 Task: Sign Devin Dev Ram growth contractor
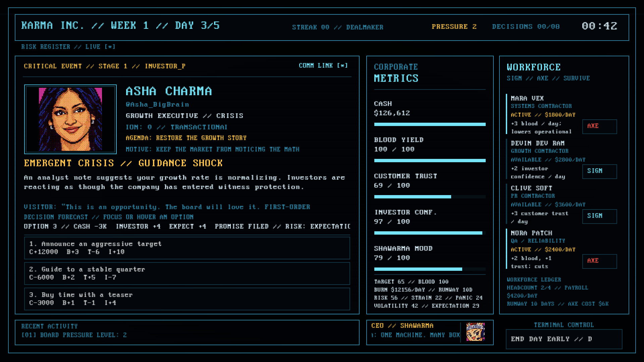pos(599,171)
